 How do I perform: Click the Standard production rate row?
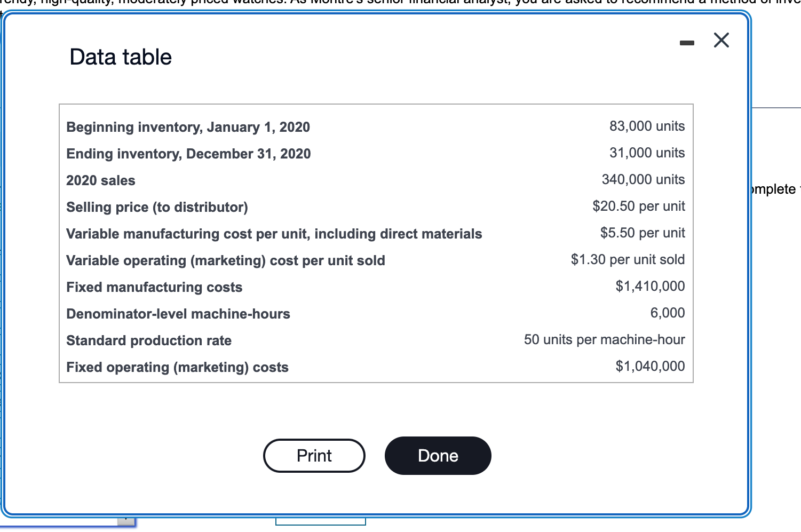[x=149, y=340]
